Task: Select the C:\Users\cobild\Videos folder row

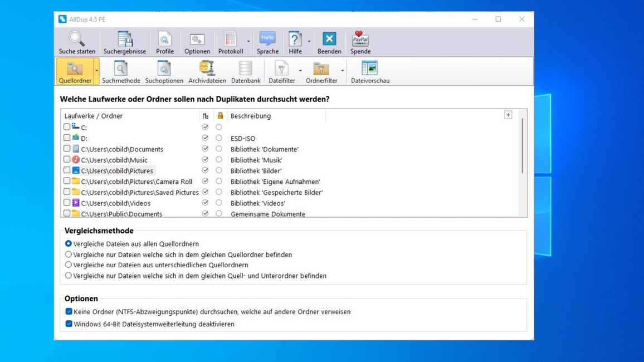Action: click(115, 203)
